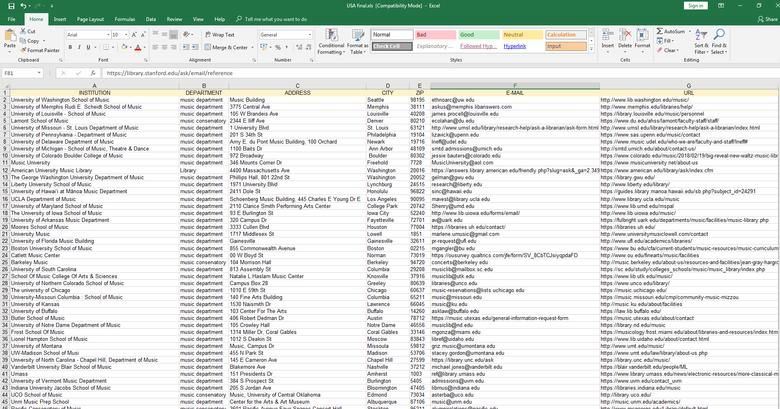Toggle Align Left
Screen dimensions: 780x409
coord(155,47)
